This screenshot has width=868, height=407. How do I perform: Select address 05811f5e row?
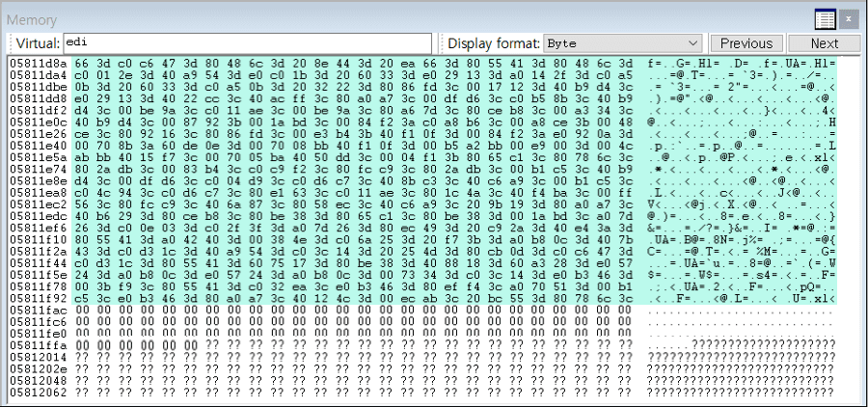pos(39,274)
